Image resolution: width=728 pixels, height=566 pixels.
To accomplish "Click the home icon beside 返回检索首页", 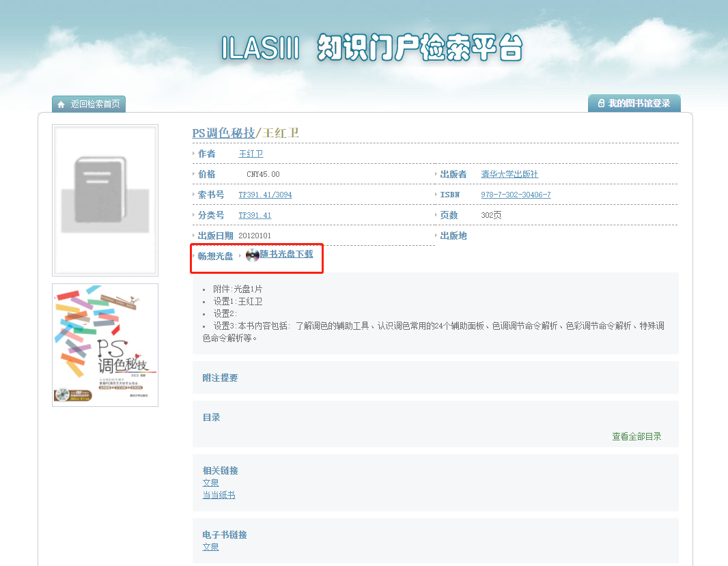I will [61, 104].
